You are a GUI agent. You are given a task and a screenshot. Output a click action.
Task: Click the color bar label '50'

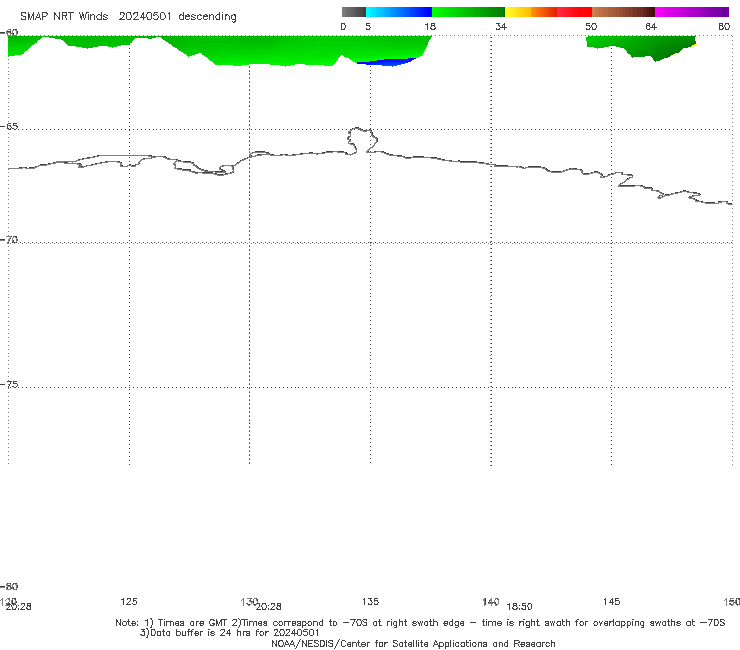click(x=591, y=27)
